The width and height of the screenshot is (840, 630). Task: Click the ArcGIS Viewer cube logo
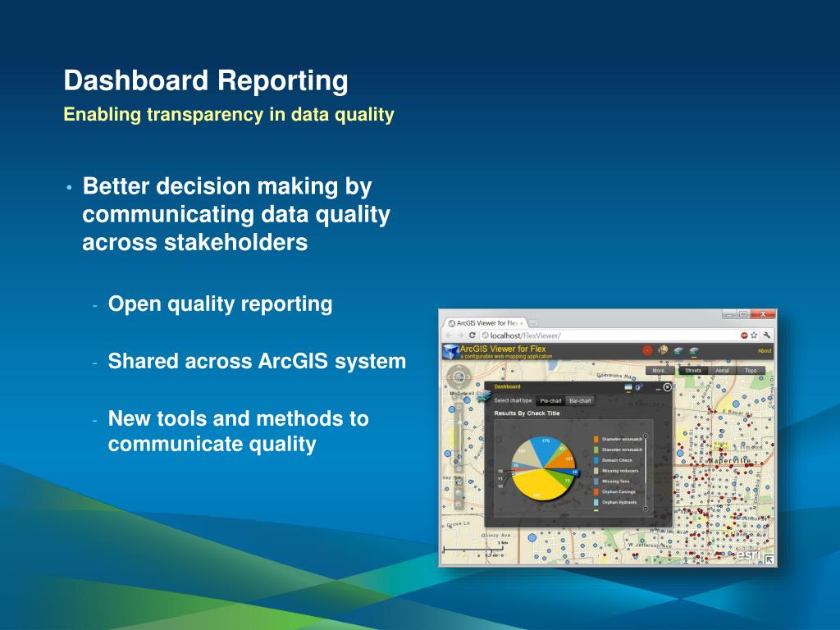tap(451, 351)
